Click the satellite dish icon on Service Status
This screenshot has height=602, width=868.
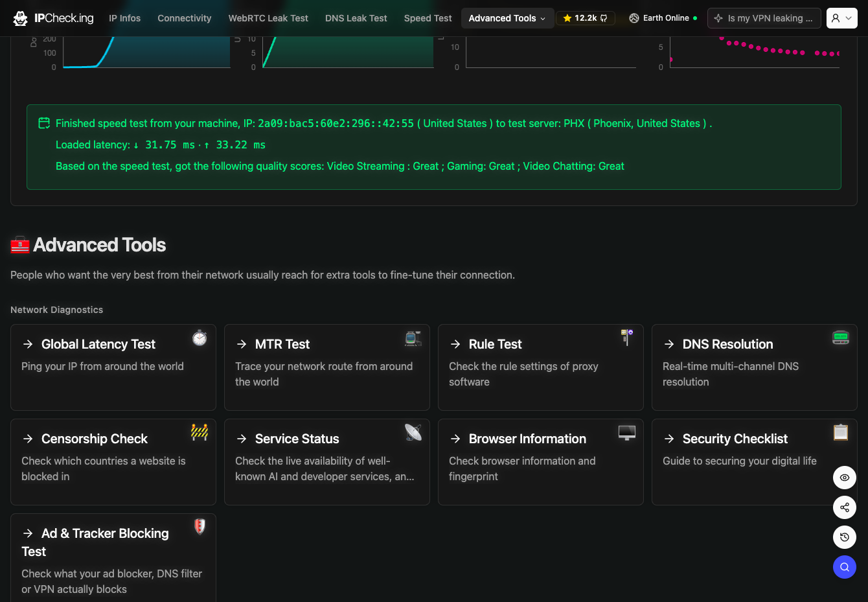pyautogui.click(x=413, y=432)
